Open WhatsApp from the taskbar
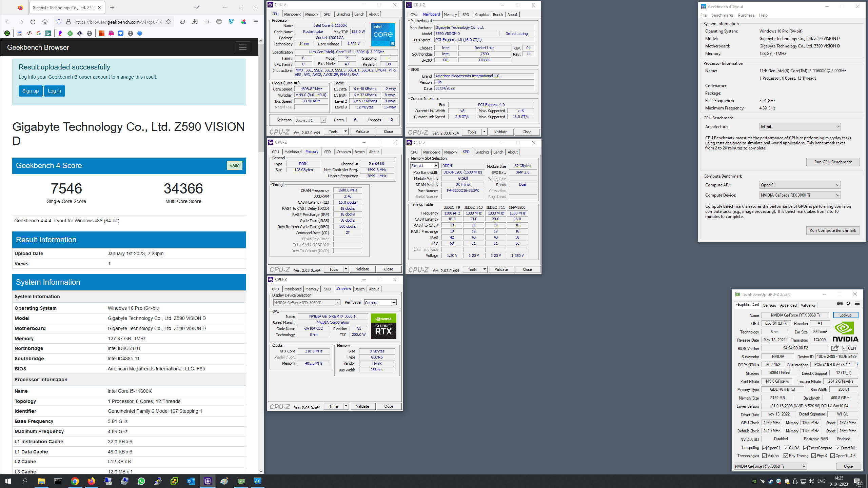The image size is (868, 488). click(141, 481)
